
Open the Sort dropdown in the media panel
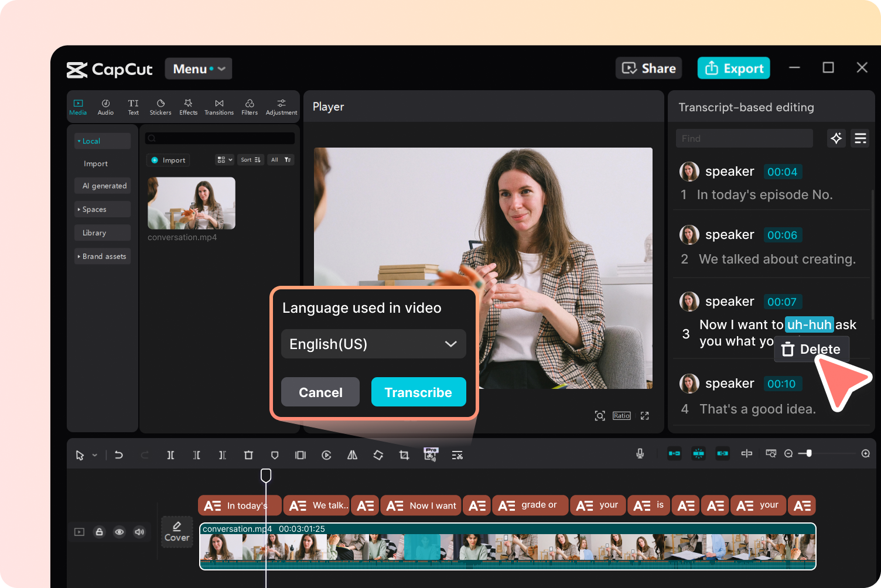click(x=250, y=159)
